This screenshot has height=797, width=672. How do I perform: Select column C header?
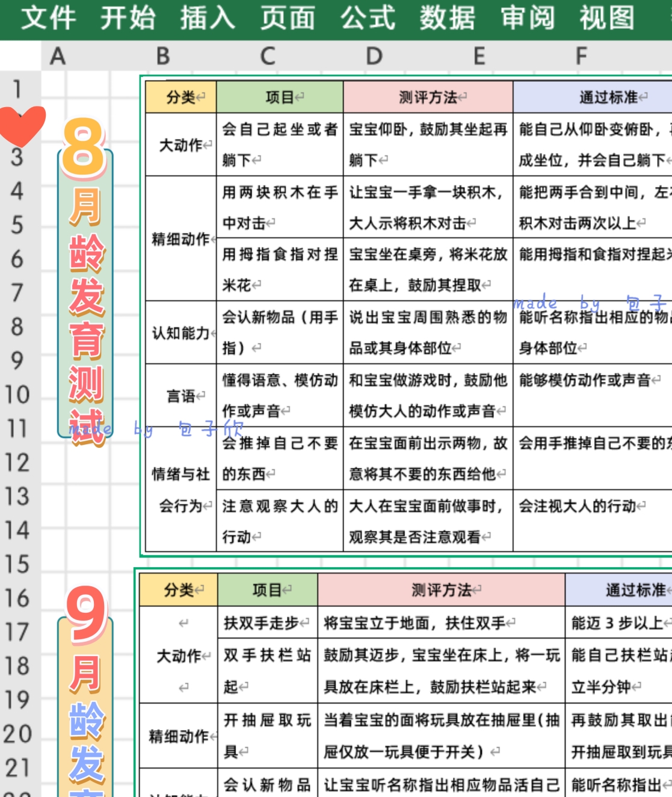tap(268, 57)
